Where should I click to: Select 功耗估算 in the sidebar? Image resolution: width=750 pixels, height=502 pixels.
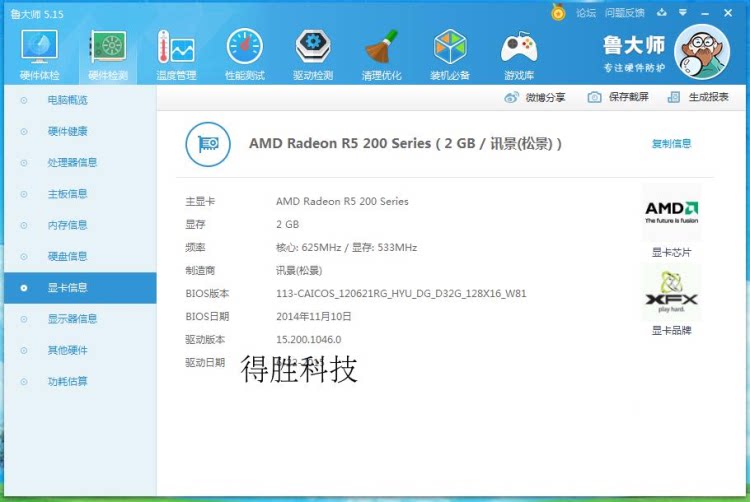(80, 382)
